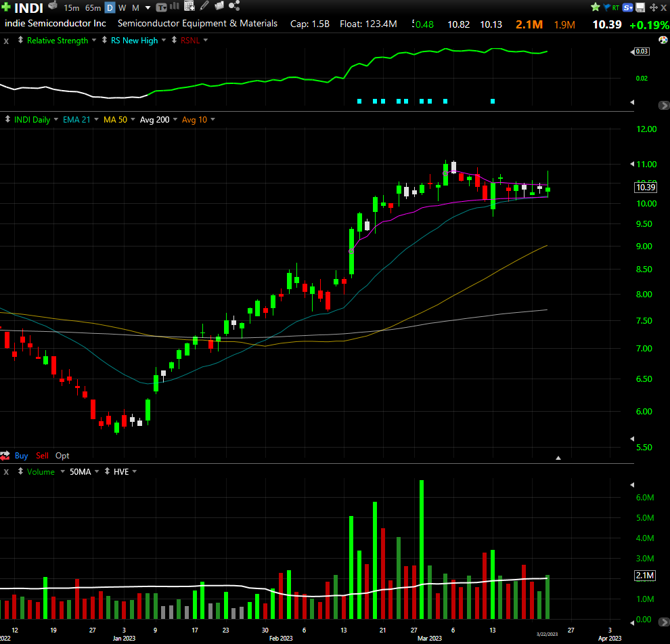The width and height of the screenshot is (670, 644).
Task: Open the Avg 200 dropdown
Action: click(x=175, y=119)
